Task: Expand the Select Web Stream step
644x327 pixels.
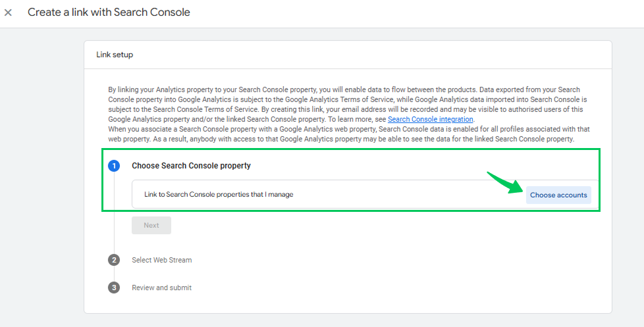Action: (x=162, y=260)
